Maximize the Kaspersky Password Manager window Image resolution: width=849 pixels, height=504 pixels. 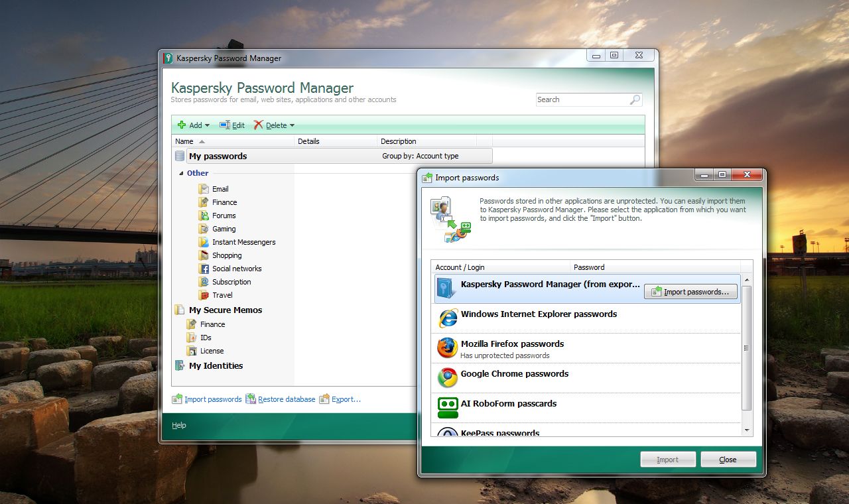pyautogui.click(x=614, y=56)
